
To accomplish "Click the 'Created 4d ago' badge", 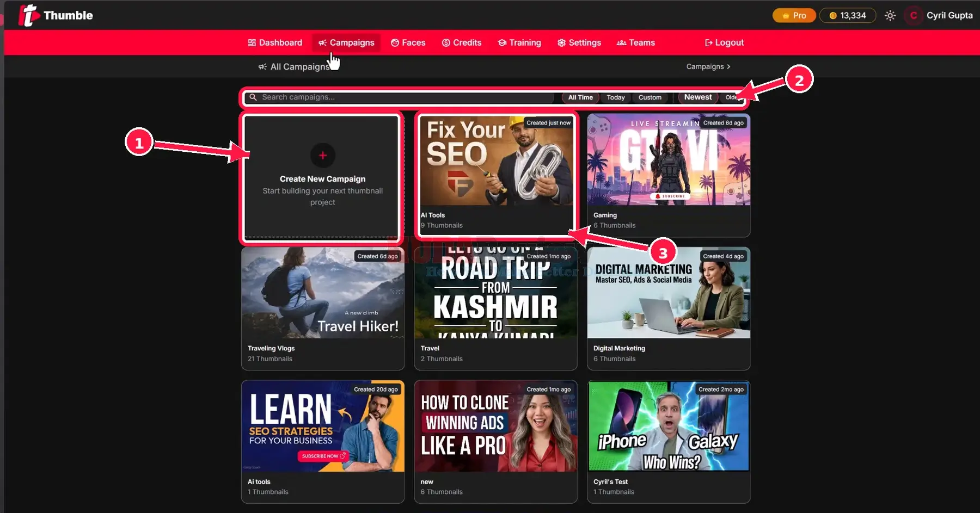I will coord(723,256).
